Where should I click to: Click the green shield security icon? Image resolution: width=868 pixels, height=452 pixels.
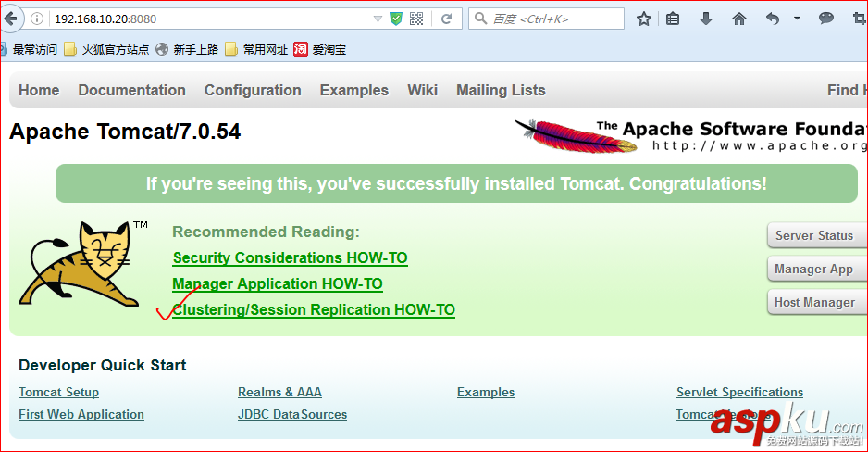coord(396,19)
